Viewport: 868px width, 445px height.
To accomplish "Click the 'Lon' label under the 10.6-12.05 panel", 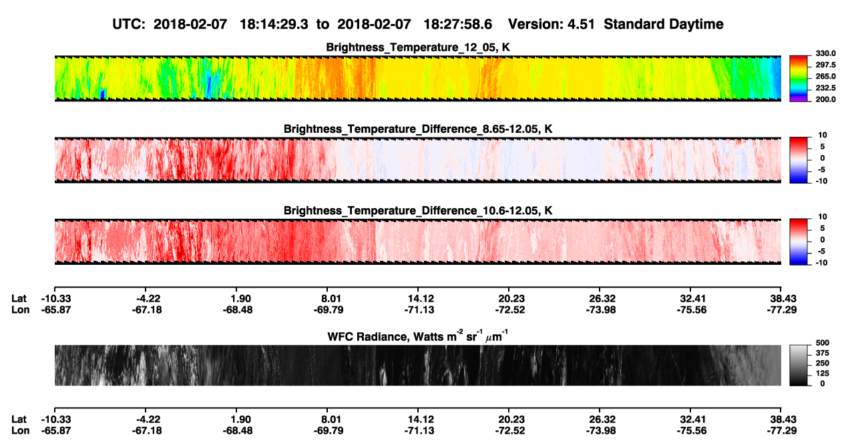I will pos(20,310).
